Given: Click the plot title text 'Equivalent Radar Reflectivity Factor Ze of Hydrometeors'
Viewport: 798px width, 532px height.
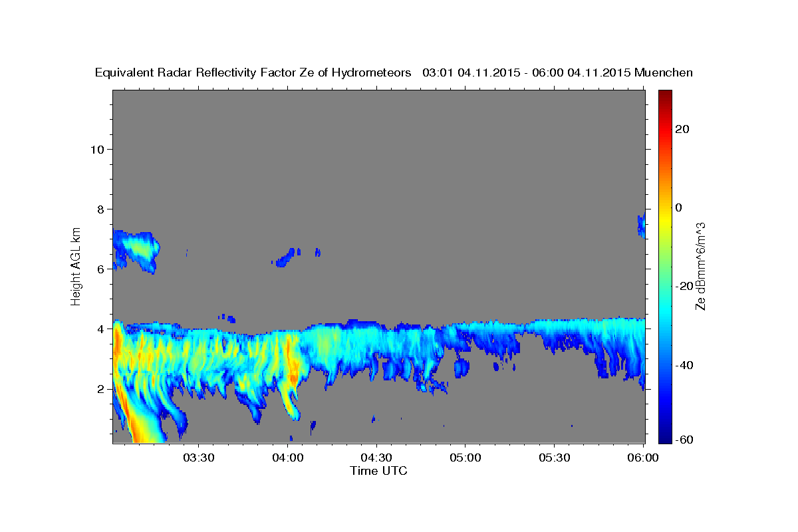Looking at the screenshot, I should pyautogui.click(x=253, y=72).
